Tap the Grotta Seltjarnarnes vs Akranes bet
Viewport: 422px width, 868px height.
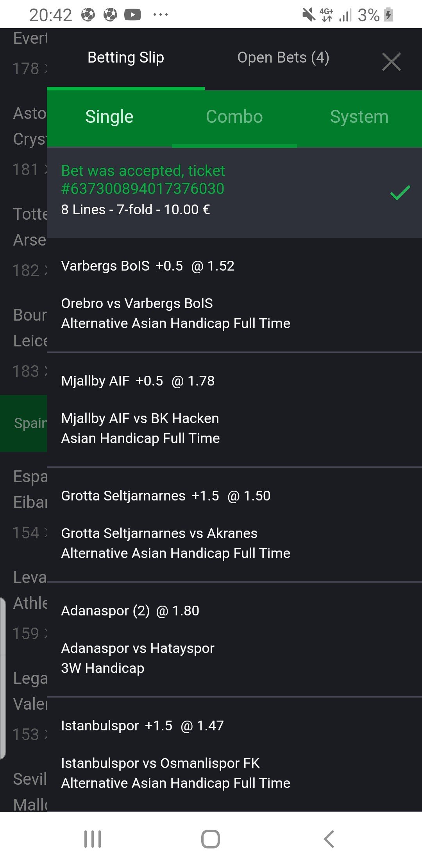(159, 533)
